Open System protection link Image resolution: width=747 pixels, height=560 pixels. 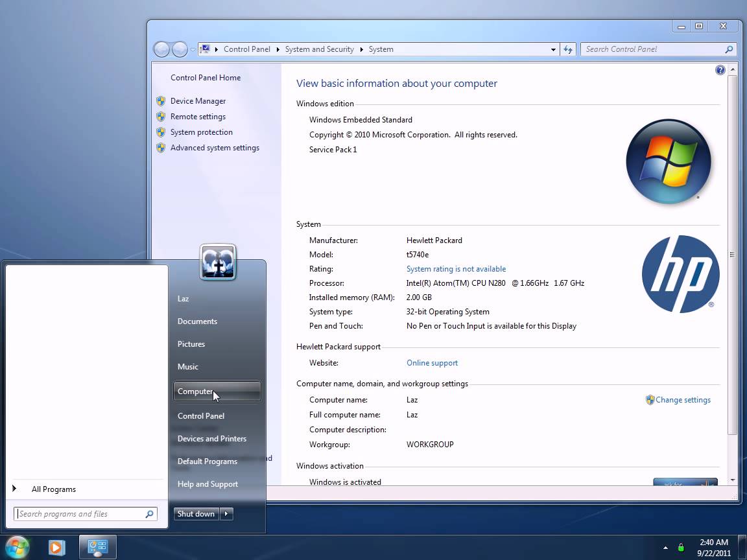[202, 132]
